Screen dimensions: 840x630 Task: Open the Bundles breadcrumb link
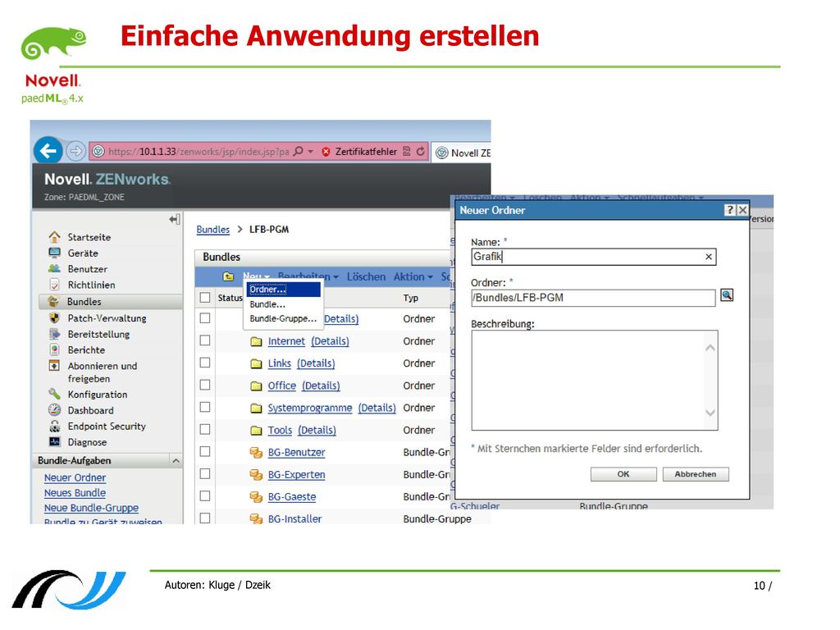click(212, 230)
